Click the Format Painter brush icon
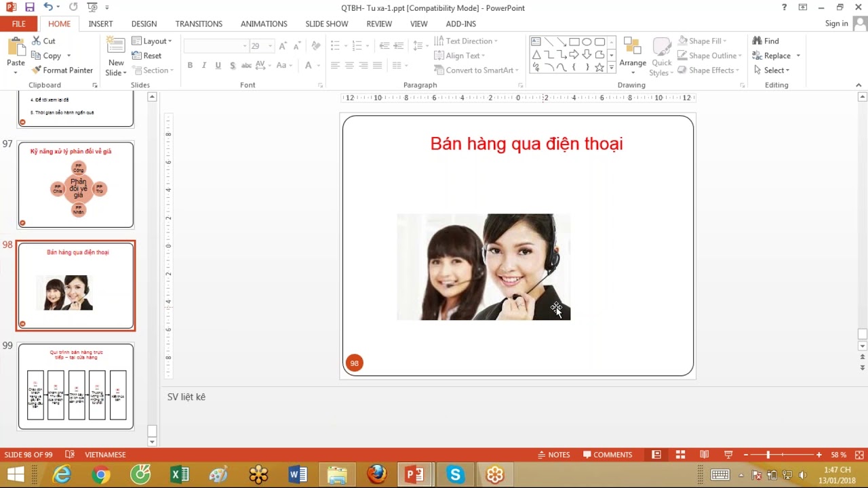This screenshot has height=488, width=868. tap(37, 70)
